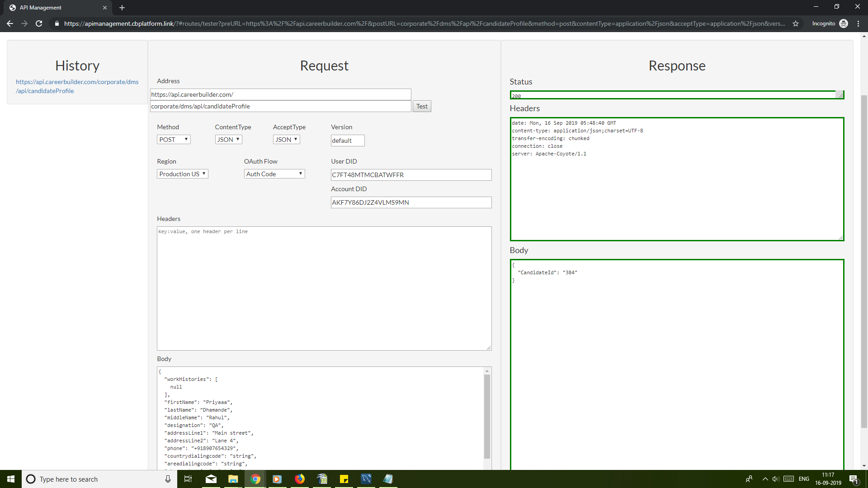
Task: Open the new tab plus button
Action: pos(122,8)
